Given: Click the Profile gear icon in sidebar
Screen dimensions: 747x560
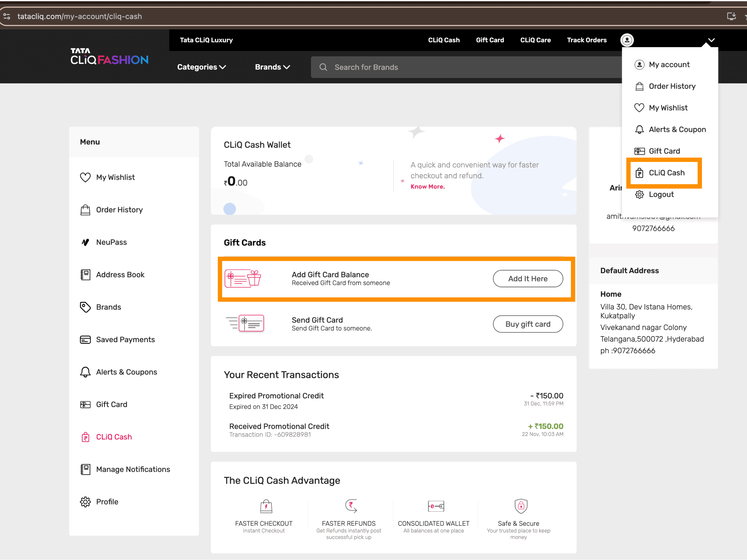Looking at the screenshot, I should (85, 502).
